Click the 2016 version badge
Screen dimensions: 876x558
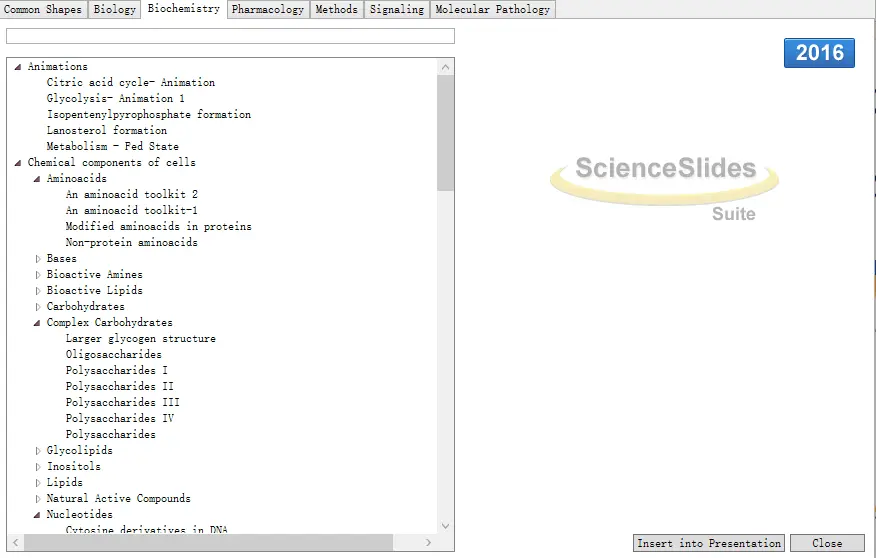click(x=819, y=53)
